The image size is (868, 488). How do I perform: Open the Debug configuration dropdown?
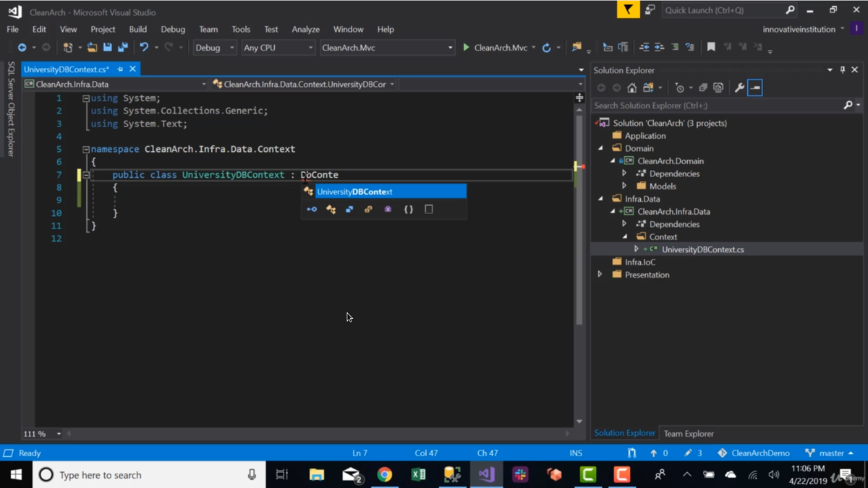point(215,48)
